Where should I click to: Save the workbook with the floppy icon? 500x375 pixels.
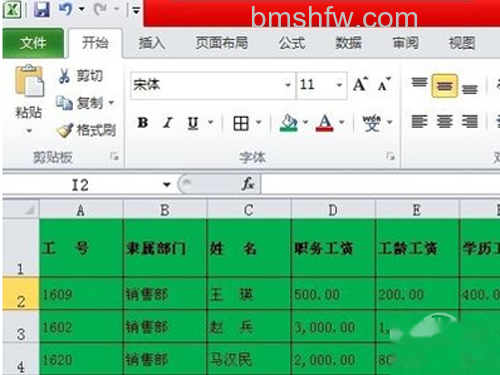(42, 10)
